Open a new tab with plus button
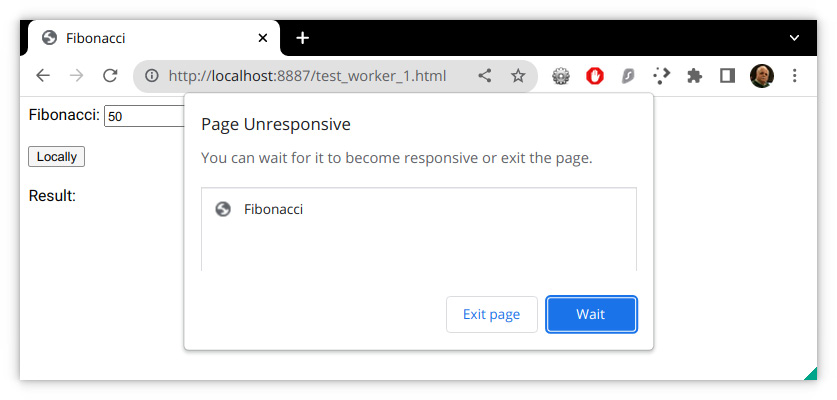The height and width of the screenshot is (400, 837). coord(303,38)
